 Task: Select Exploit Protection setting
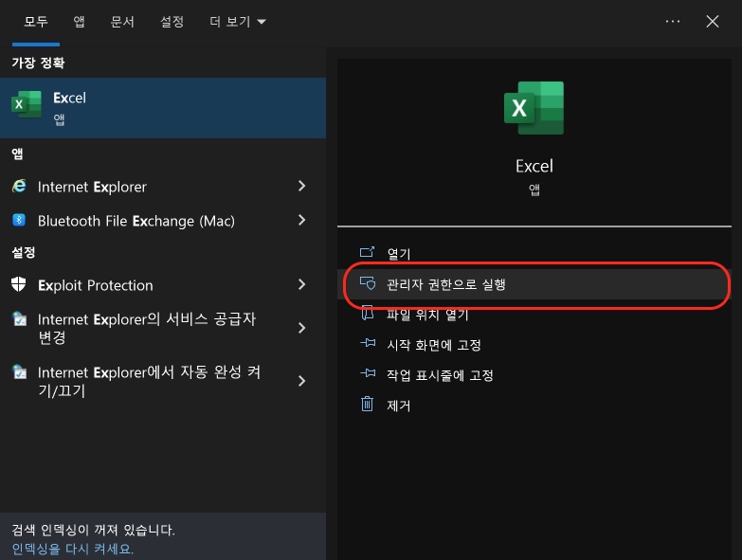pos(96,285)
